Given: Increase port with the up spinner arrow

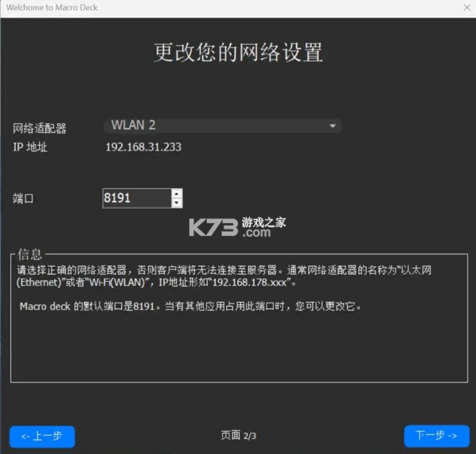Looking at the screenshot, I should point(177,194).
